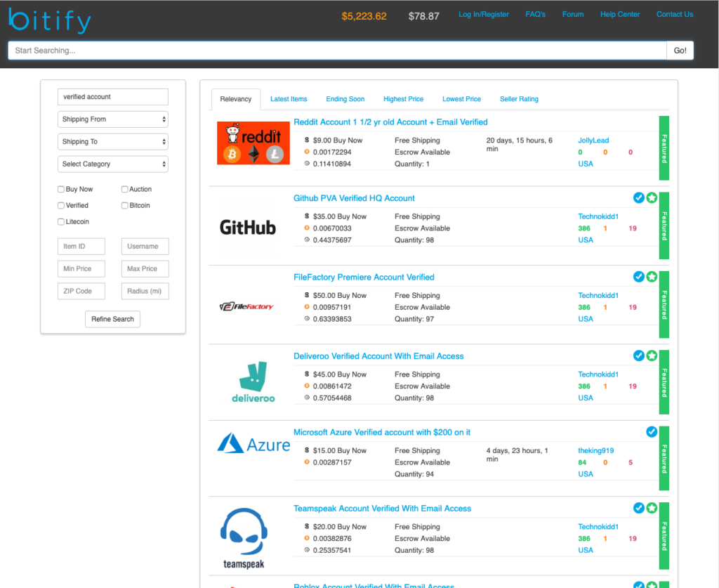Sort by Lowest Price tab
719x588 pixels.
pos(462,99)
